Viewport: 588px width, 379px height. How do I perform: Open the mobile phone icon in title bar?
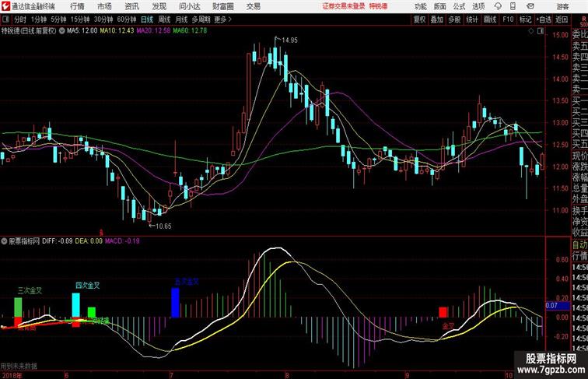(513, 6)
